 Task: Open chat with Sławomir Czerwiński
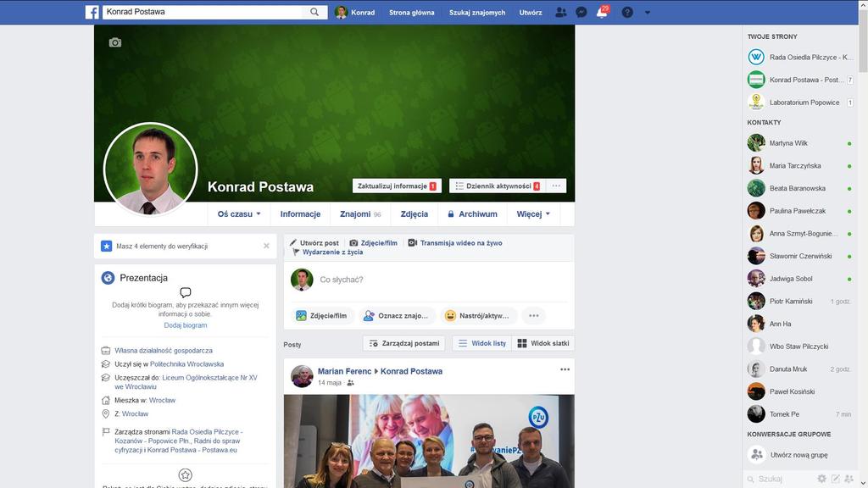800,256
